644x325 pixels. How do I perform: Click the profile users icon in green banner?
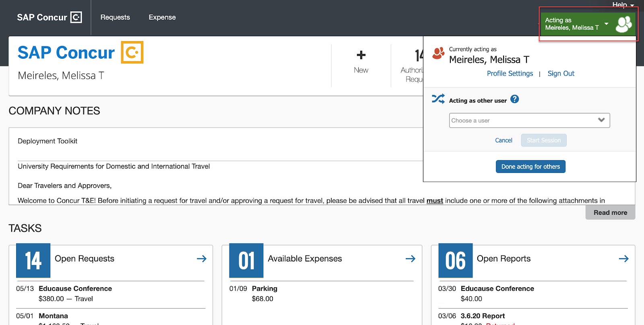coord(623,24)
